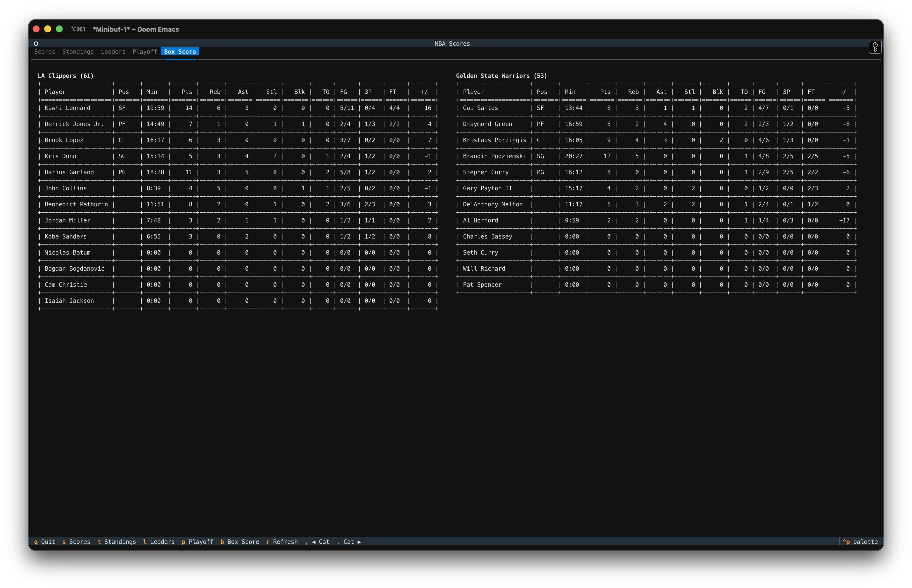The image size is (912, 588).
Task: Click Bennedict Mathurin's name
Action: point(76,204)
